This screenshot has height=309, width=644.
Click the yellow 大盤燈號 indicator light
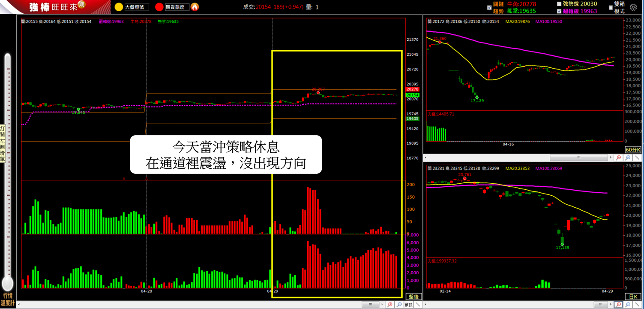pos(119,7)
